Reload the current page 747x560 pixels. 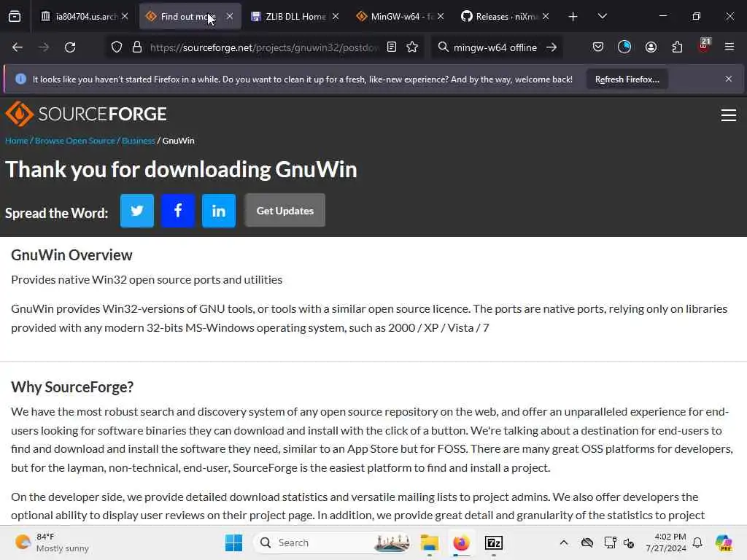point(70,47)
